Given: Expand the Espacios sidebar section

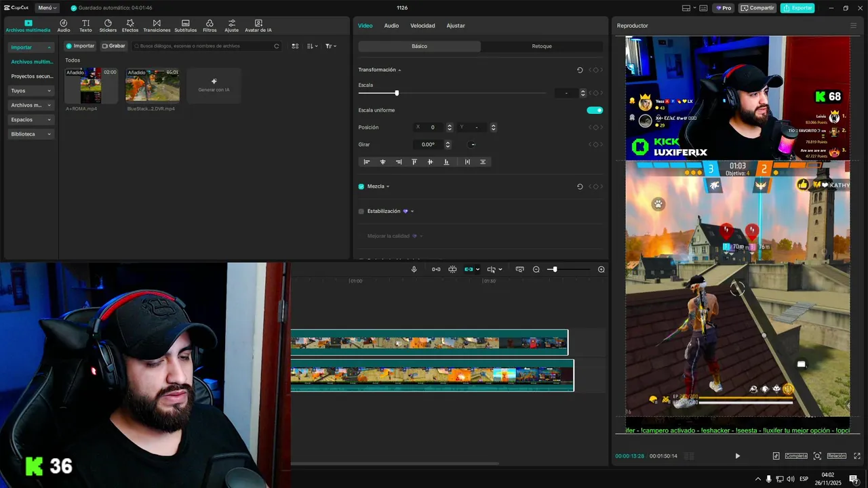Looking at the screenshot, I should [31, 120].
